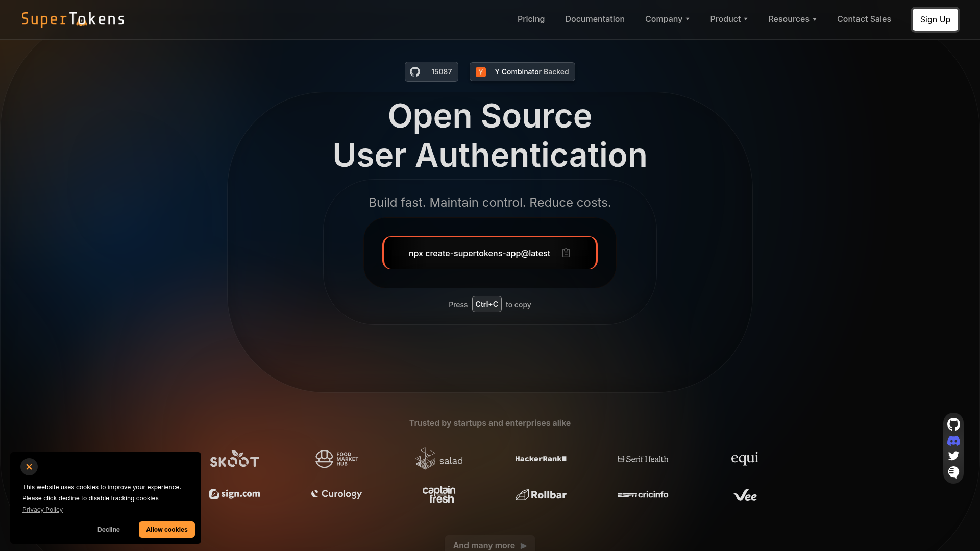The image size is (980, 551).
Task: Click the equi logo
Action: (x=745, y=458)
